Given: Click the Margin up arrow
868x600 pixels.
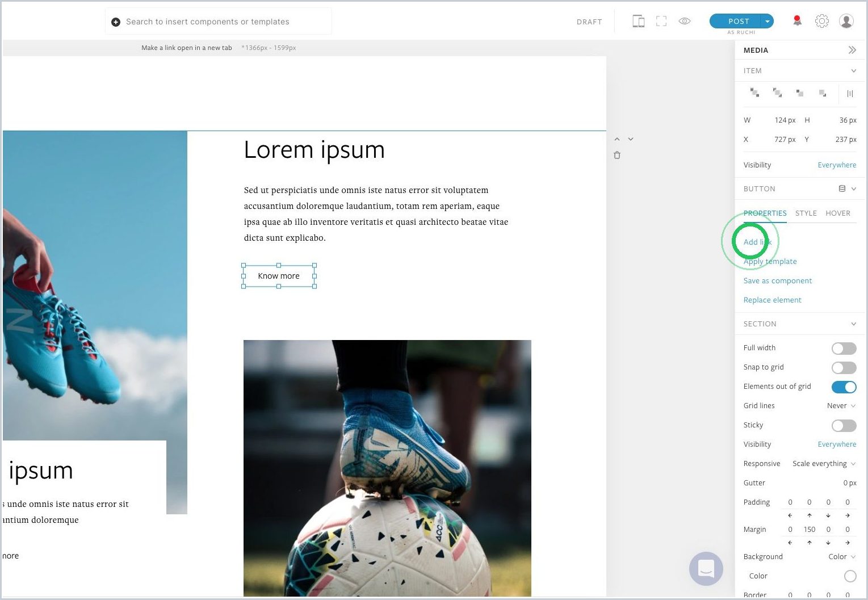Looking at the screenshot, I should 810,543.
